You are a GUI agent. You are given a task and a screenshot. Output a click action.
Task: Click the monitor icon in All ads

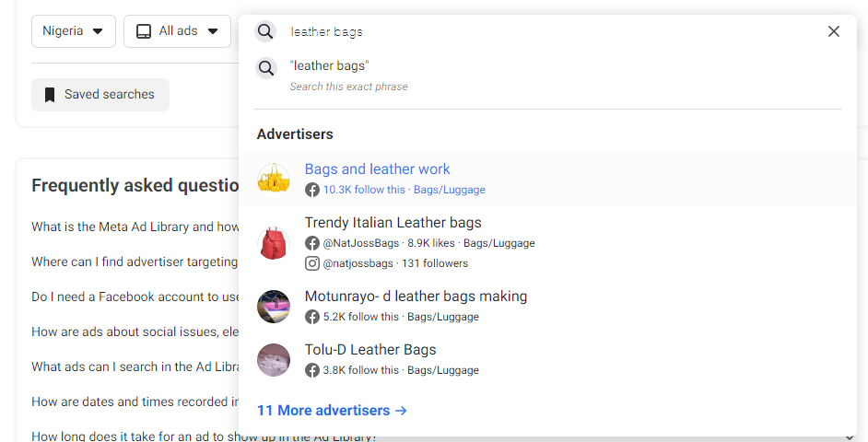[144, 31]
